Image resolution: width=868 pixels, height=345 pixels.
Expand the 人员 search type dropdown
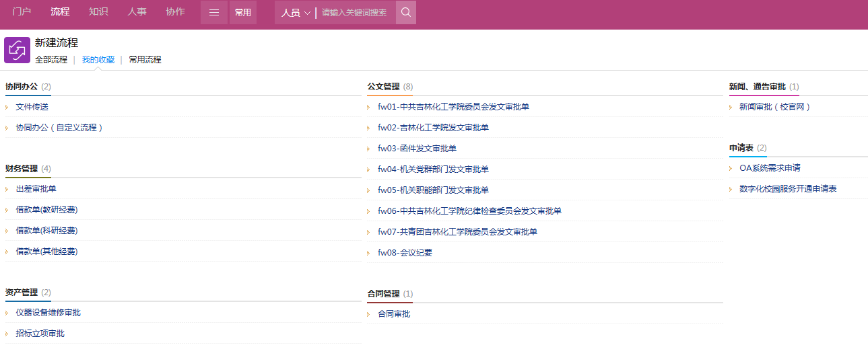tap(296, 13)
